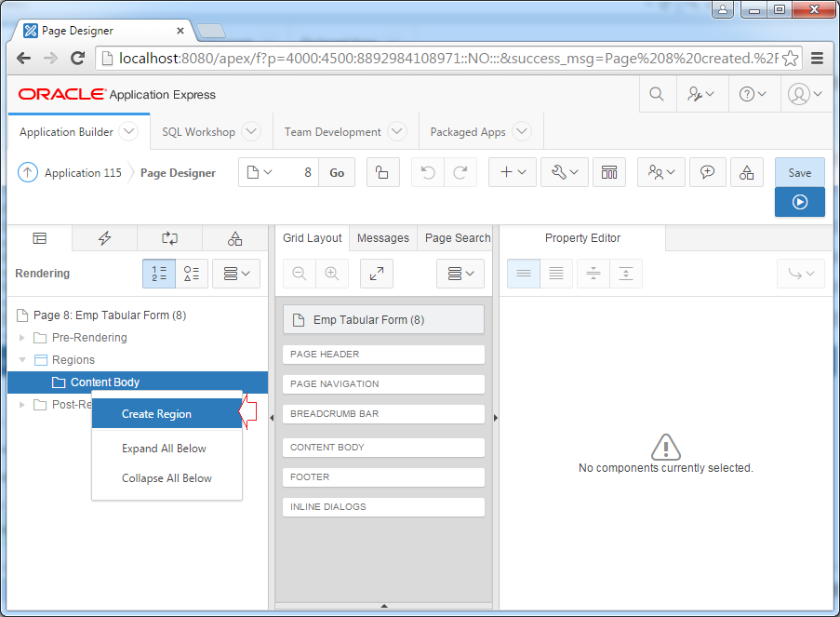Open the Utilities wrench menu

tap(565, 172)
